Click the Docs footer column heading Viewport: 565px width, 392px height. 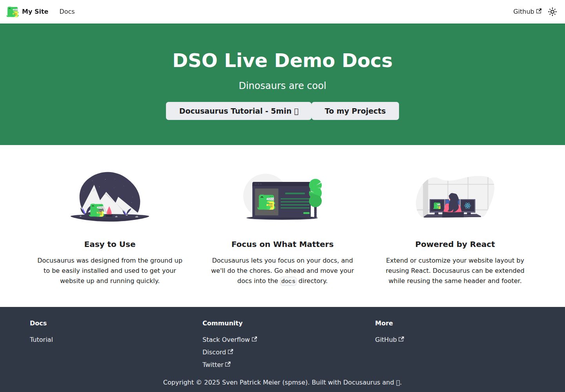click(38, 323)
